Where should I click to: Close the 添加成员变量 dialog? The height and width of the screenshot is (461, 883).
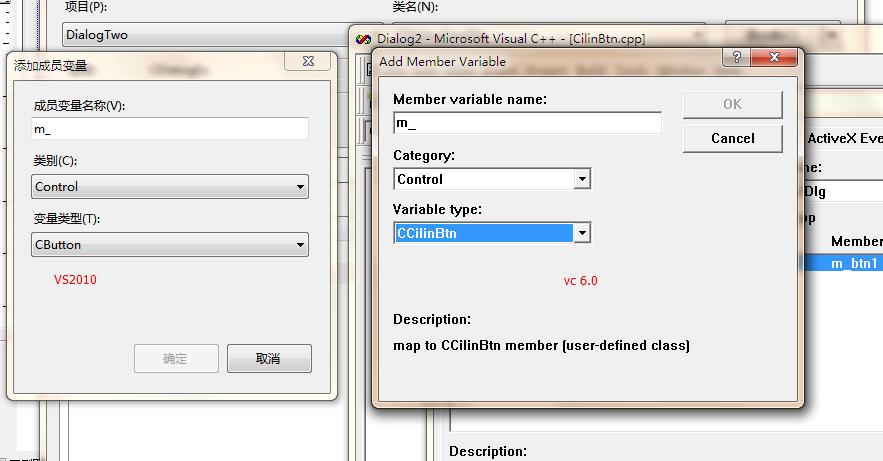pyautogui.click(x=308, y=61)
